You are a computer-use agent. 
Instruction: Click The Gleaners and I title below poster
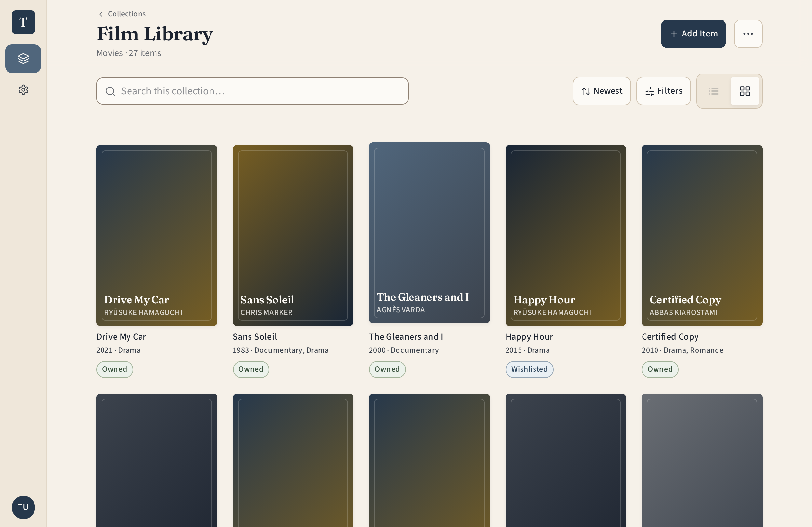(x=406, y=337)
